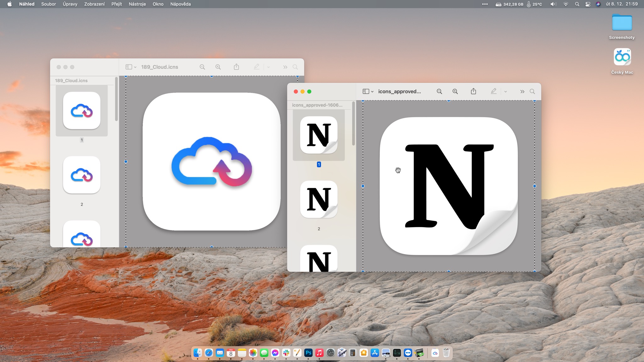Click the Český Mac desktop shortcut
Viewport: 644px width, 362px height.
pyautogui.click(x=622, y=57)
